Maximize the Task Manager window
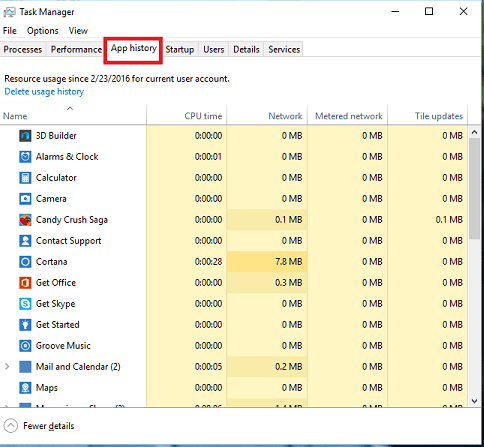 (x=429, y=11)
